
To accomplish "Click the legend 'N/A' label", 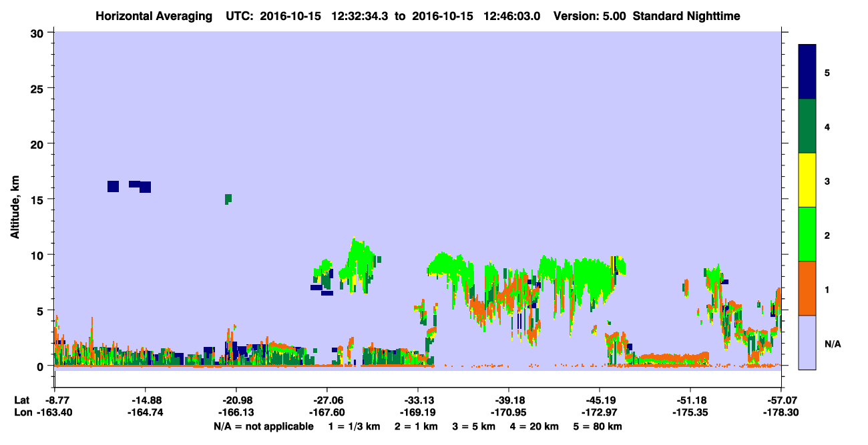I will [x=832, y=344].
